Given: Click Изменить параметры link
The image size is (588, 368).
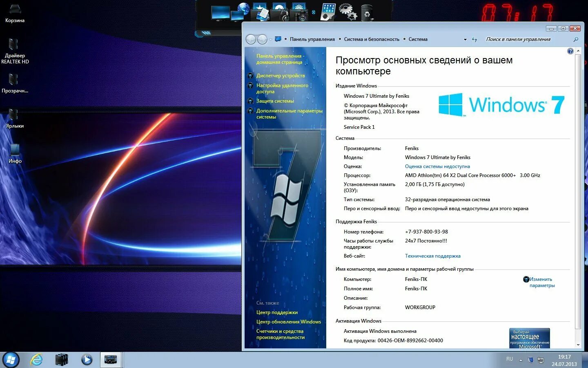Looking at the screenshot, I should [x=542, y=282].
